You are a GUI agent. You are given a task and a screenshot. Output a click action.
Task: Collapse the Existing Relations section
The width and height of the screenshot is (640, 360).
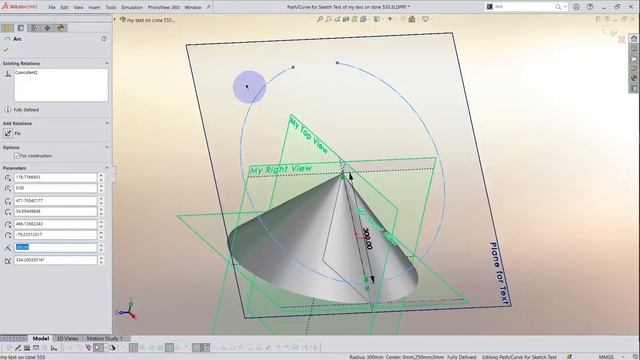click(107, 63)
